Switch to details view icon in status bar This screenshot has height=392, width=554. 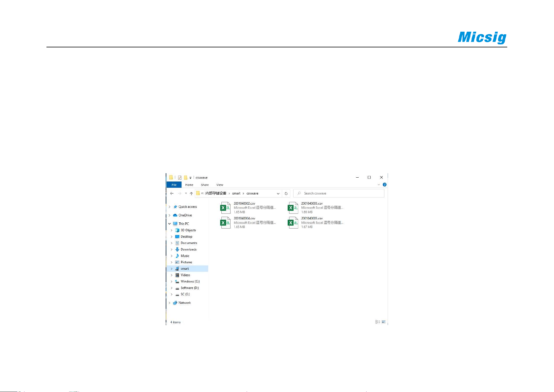378,322
